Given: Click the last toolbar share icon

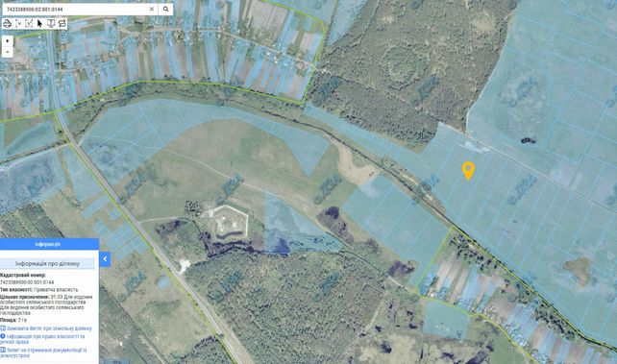Looking at the screenshot, I should (x=62, y=24).
